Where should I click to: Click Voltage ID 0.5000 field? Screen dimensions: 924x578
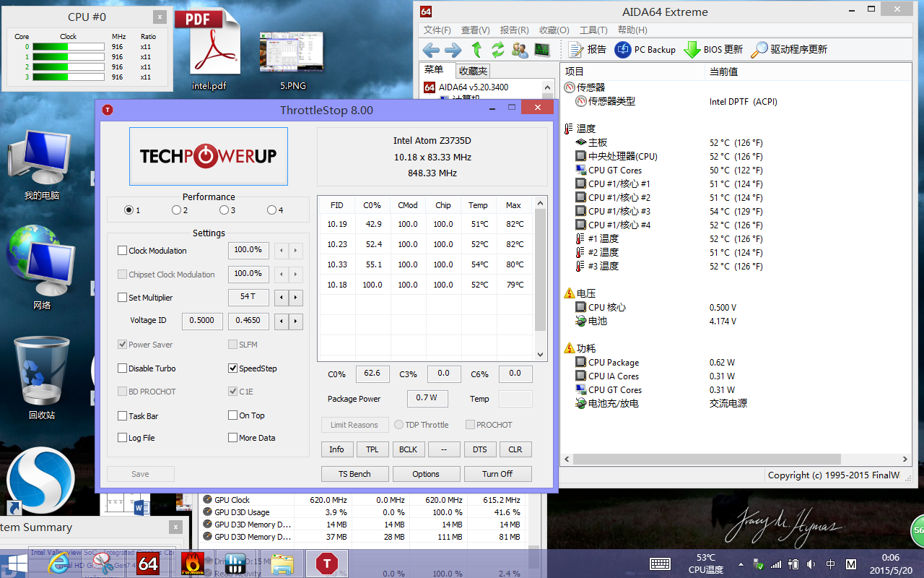click(x=202, y=321)
